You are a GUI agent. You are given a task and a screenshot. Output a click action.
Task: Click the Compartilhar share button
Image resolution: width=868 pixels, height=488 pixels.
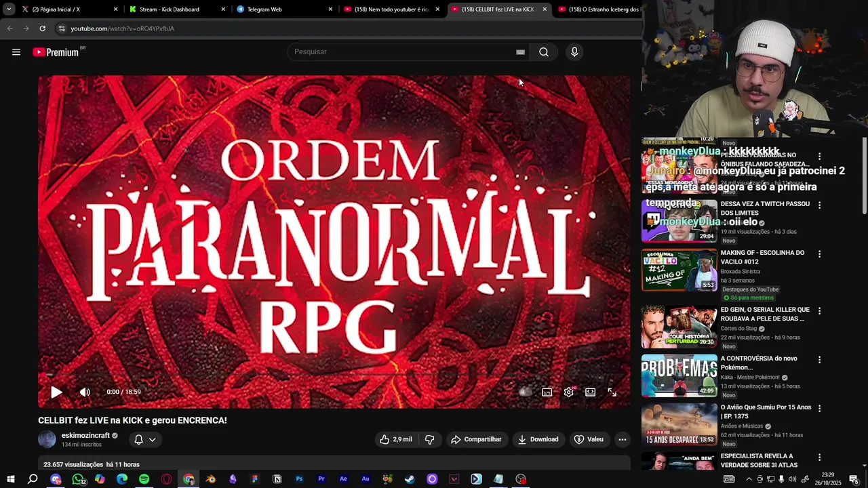[x=476, y=439]
